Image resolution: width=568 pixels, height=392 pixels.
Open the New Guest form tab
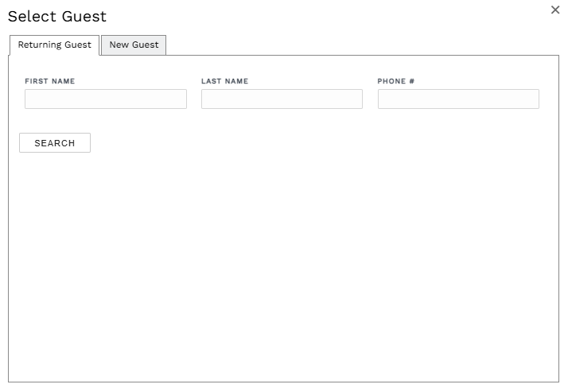134,45
